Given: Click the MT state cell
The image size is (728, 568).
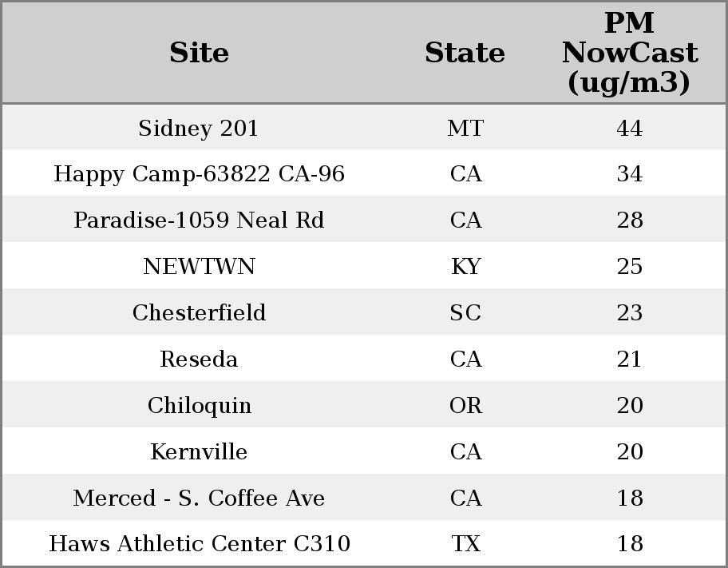Looking at the screenshot, I should (465, 128).
